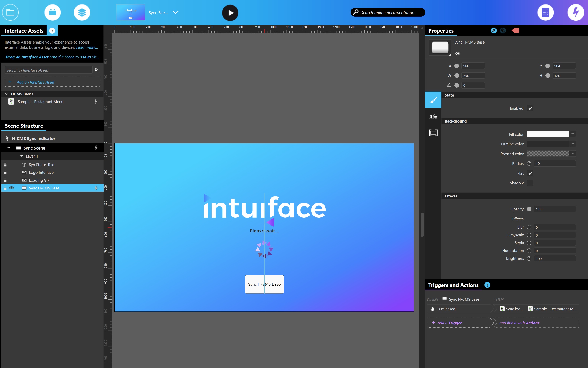Click the Triggers and Actions help icon
The width and height of the screenshot is (588, 368).
point(487,285)
